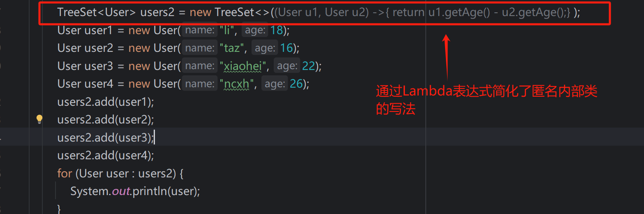Click the "new" keyword before TreeSet<>
The image size is (644, 214).
tap(201, 12)
